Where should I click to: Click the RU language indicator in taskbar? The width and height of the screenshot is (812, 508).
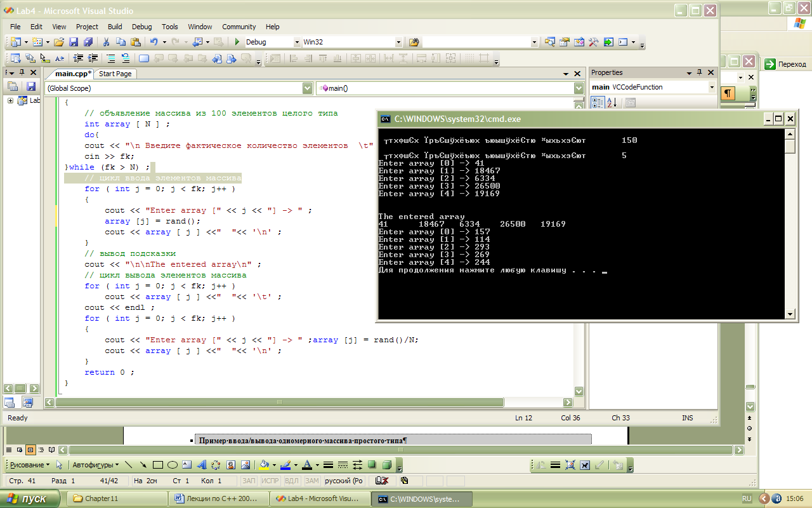[747, 499]
